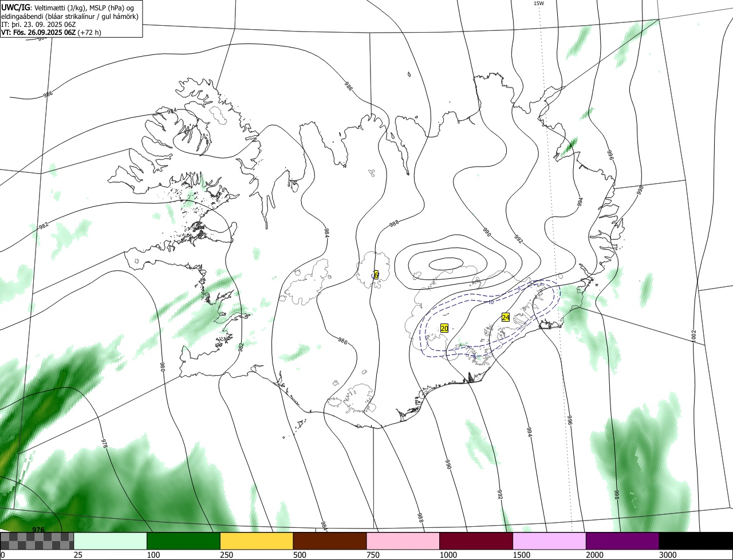This screenshot has width=733, height=560.
Task: Click the lavender 1500–2000 legend swatch
Action: pyautogui.click(x=549, y=541)
